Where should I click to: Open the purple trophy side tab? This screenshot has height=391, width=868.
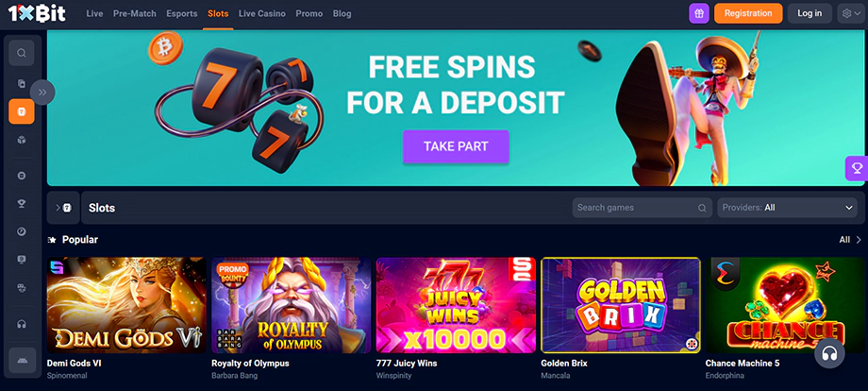pyautogui.click(x=857, y=168)
